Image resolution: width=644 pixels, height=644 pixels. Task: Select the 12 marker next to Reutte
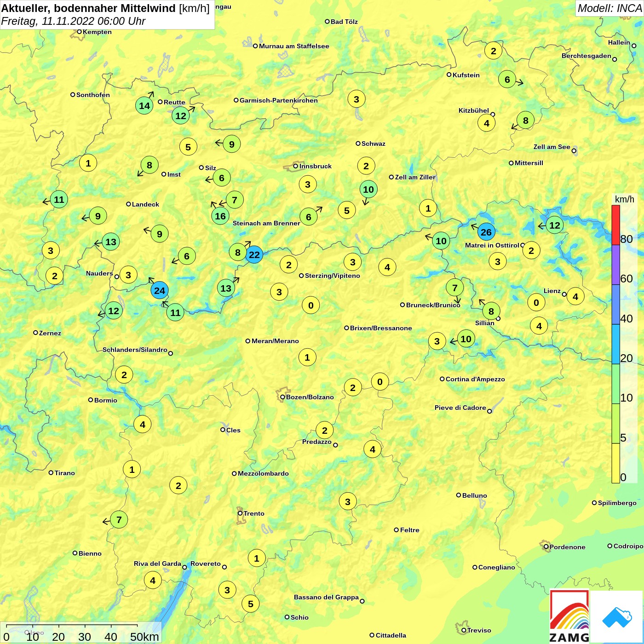181,116
